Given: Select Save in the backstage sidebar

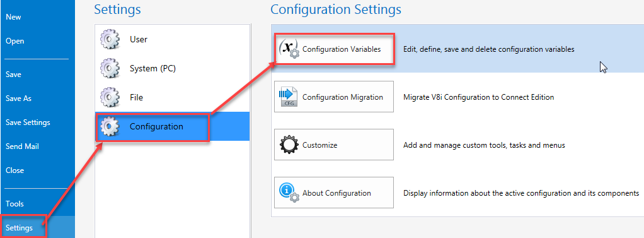Looking at the screenshot, I should coord(14,74).
